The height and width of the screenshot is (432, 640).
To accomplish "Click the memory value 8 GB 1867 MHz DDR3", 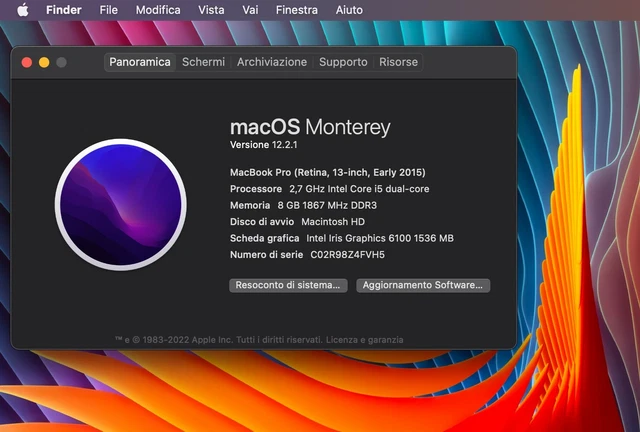I will coord(327,205).
